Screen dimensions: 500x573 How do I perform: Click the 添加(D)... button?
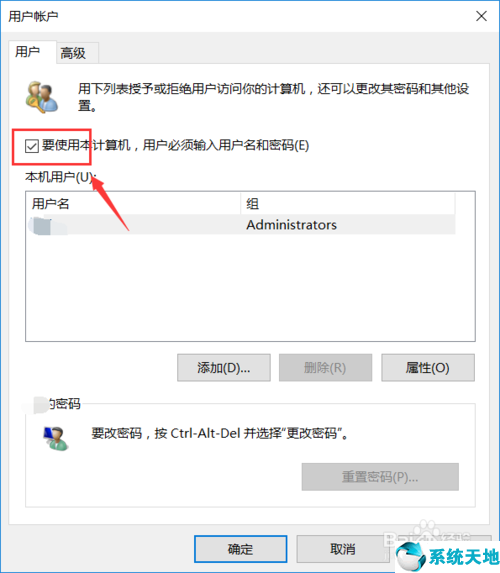point(224,368)
